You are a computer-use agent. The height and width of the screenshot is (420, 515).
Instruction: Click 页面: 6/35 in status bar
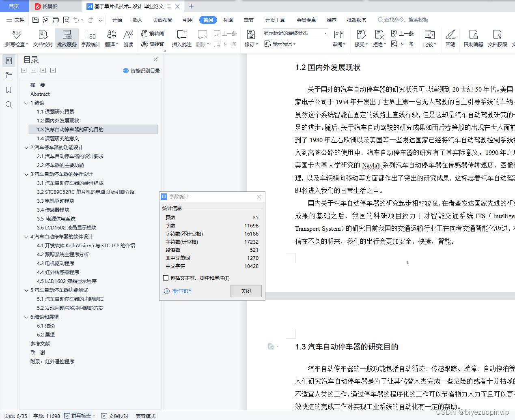click(x=15, y=416)
